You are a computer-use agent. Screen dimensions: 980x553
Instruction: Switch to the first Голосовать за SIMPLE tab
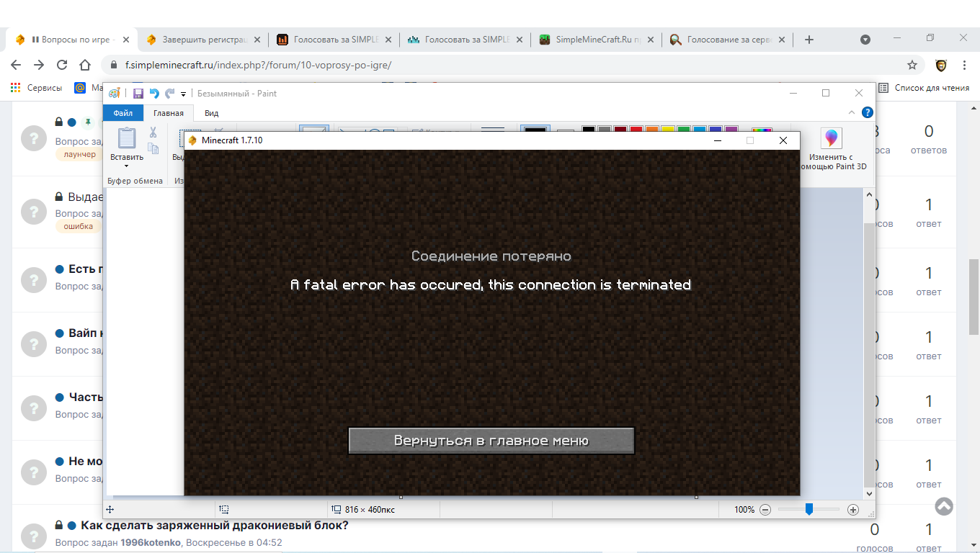pyautogui.click(x=334, y=40)
